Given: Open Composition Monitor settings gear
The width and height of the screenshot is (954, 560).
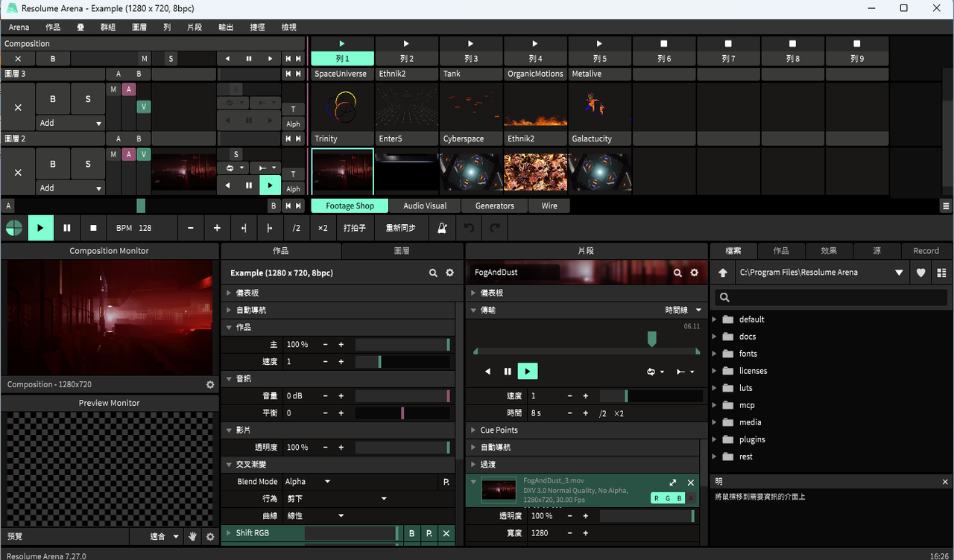Looking at the screenshot, I should [x=210, y=385].
